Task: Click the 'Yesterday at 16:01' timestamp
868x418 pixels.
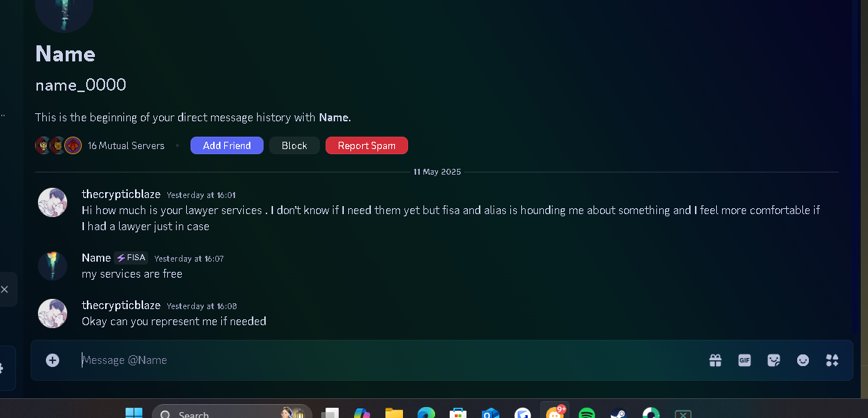Action: (x=201, y=195)
